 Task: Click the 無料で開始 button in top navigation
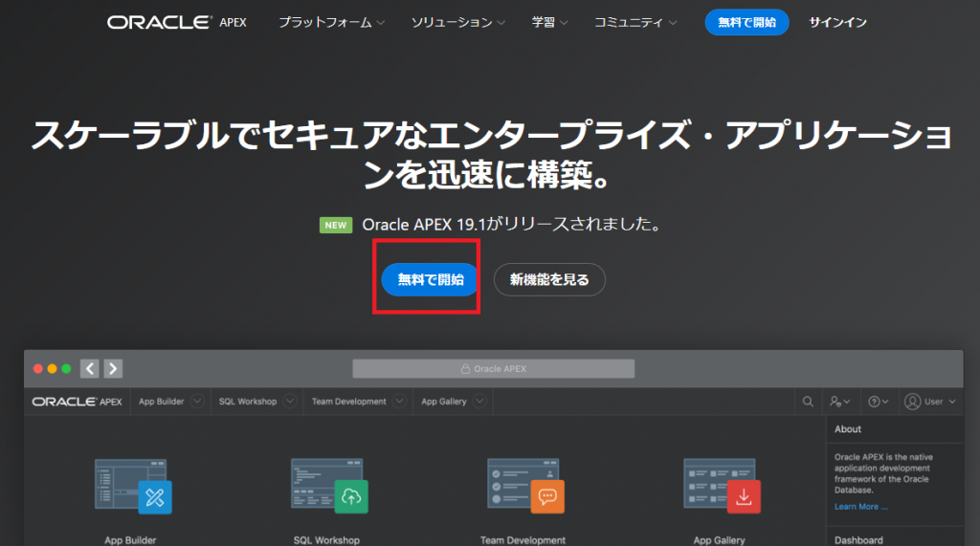pyautogui.click(x=746, y=23)
